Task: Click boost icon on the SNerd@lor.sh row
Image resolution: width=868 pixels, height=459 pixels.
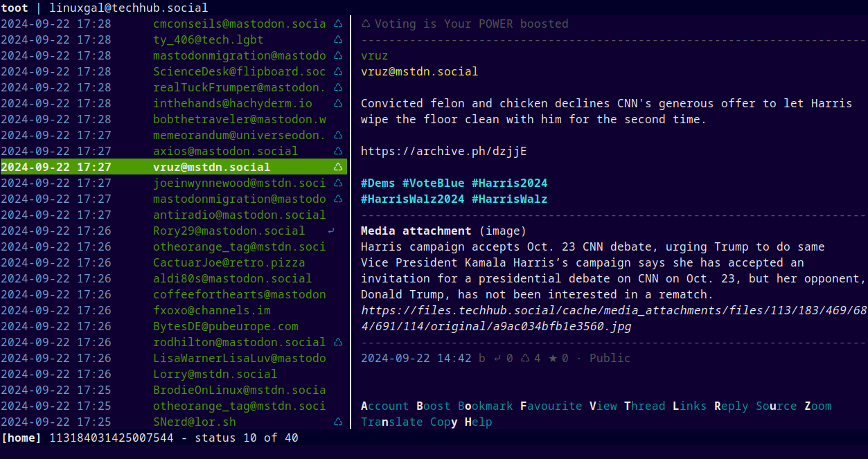Action: [338, 422]
